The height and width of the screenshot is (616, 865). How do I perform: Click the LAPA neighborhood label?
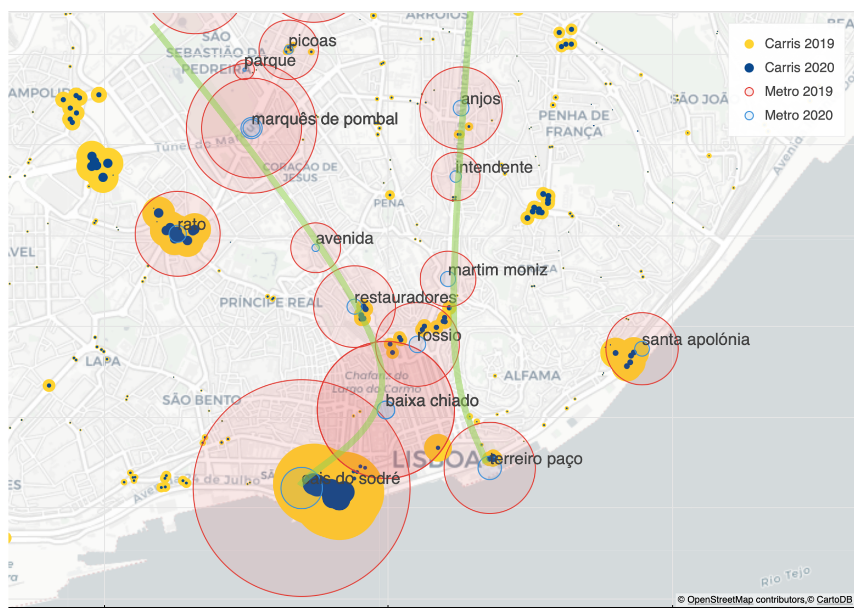(103, 362)
